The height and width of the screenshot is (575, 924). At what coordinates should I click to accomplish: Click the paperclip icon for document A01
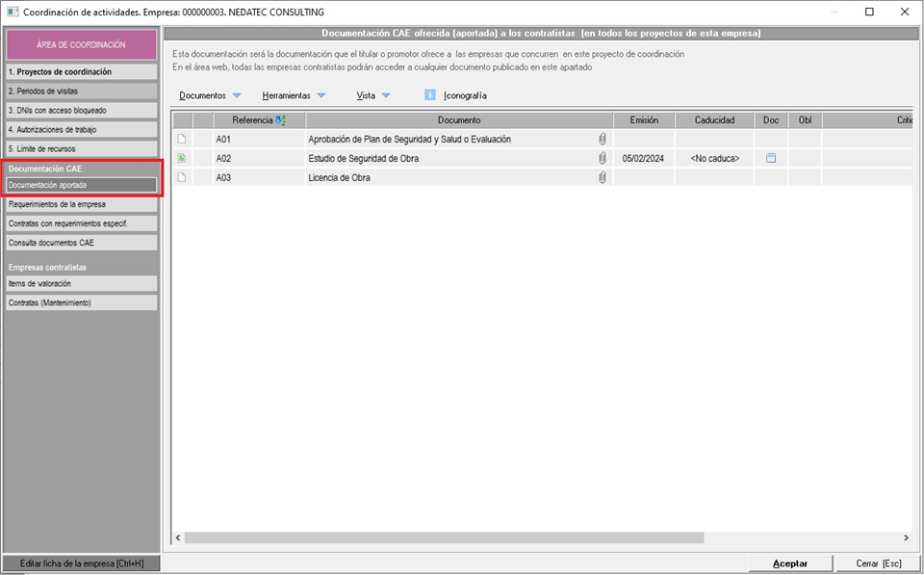click(603, 140)
